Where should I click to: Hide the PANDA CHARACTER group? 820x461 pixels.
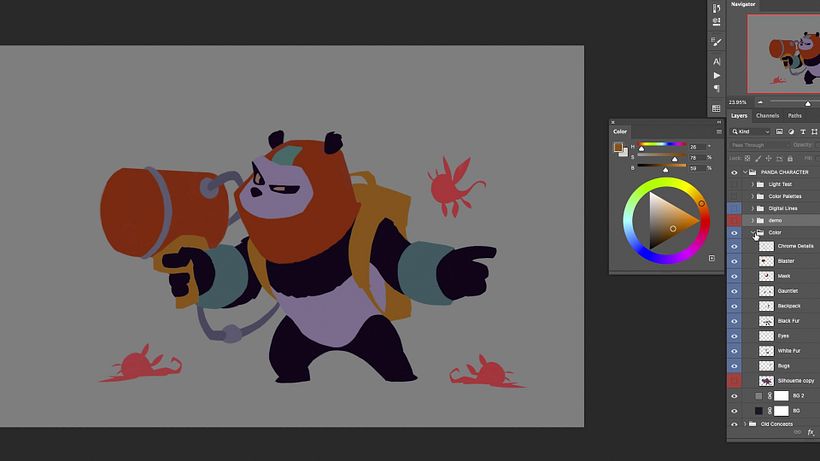coord(734,172)
